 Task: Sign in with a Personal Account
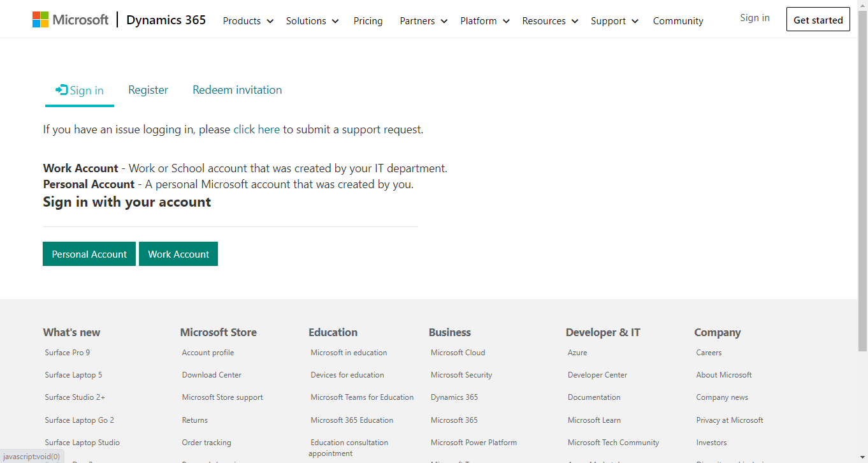point(89,254)
